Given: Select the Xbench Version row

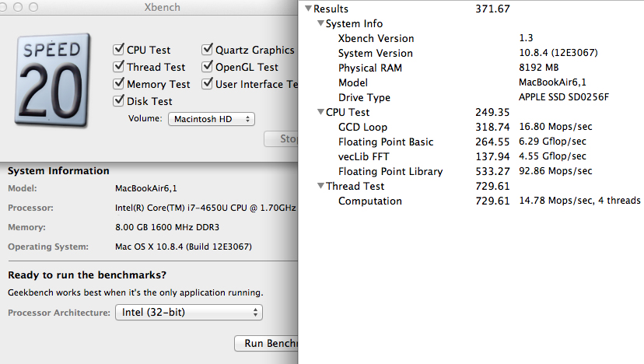Looking at the screenshot, I should click(471, 38).
